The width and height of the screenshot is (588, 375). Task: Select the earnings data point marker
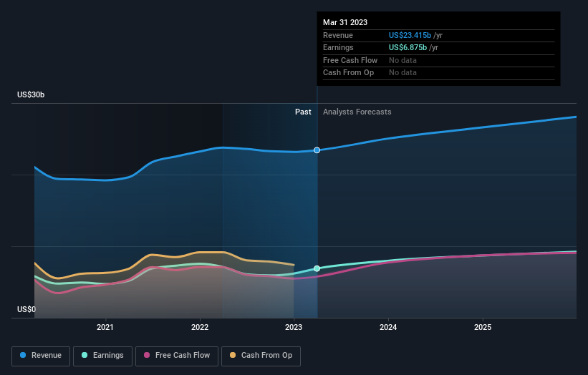pyautogui.click(x=317, y=268)
